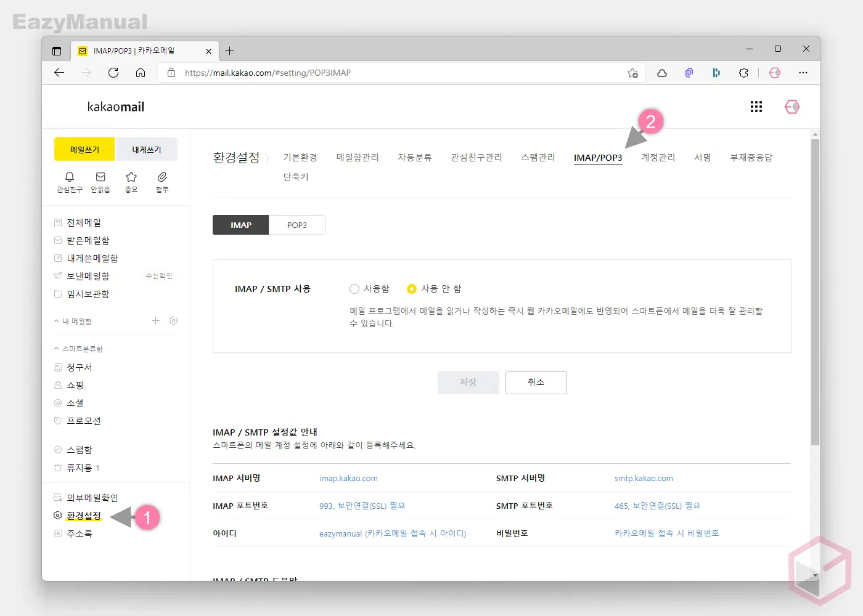This screenshot has height=616, width=863.
Task: Add a new folder with plus icon
Action: [x=155, y=321]
